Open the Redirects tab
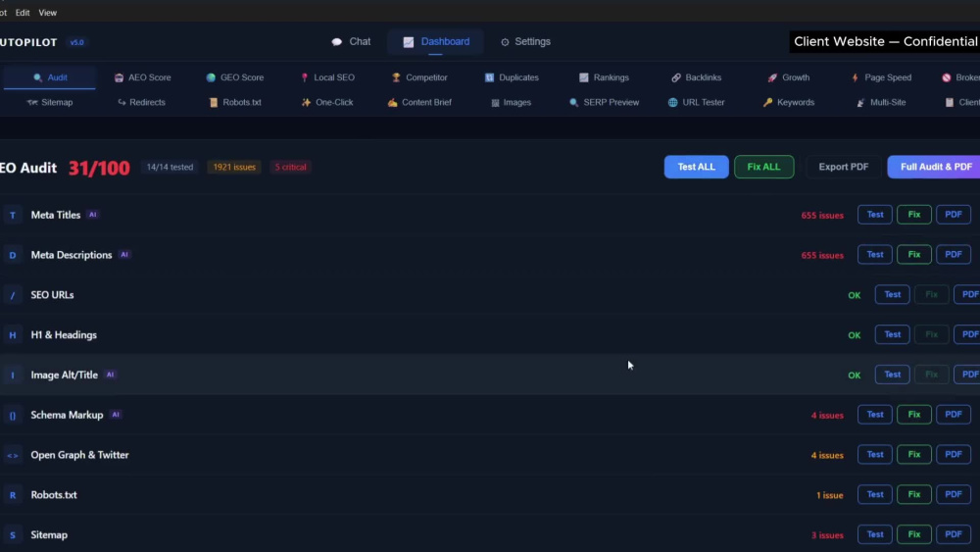Viewport: 980px width, 552px height. tap(141, 103)
